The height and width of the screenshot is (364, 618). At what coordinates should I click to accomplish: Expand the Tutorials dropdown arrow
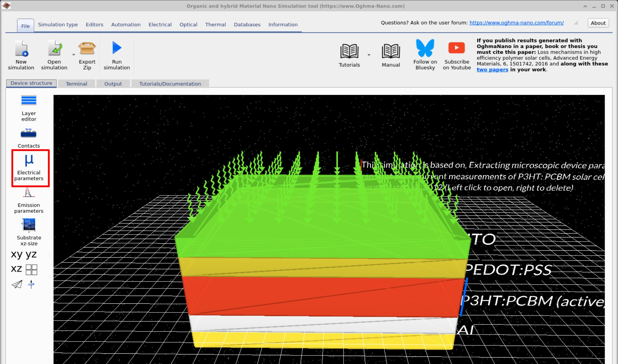coord(369,55)
